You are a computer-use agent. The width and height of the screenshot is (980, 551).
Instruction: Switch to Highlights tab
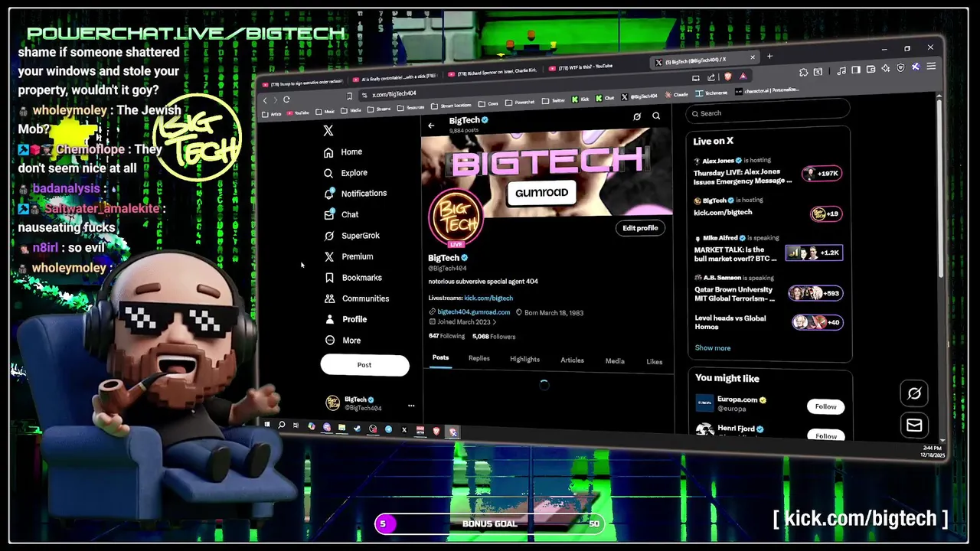pyautogui.click(x=524, y=359)
